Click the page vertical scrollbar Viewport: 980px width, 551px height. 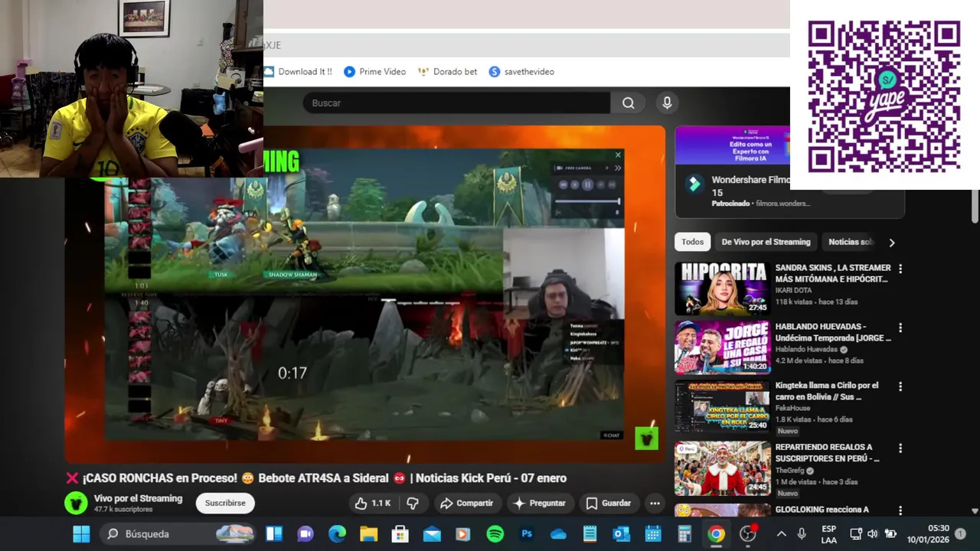tap(975, 207)
